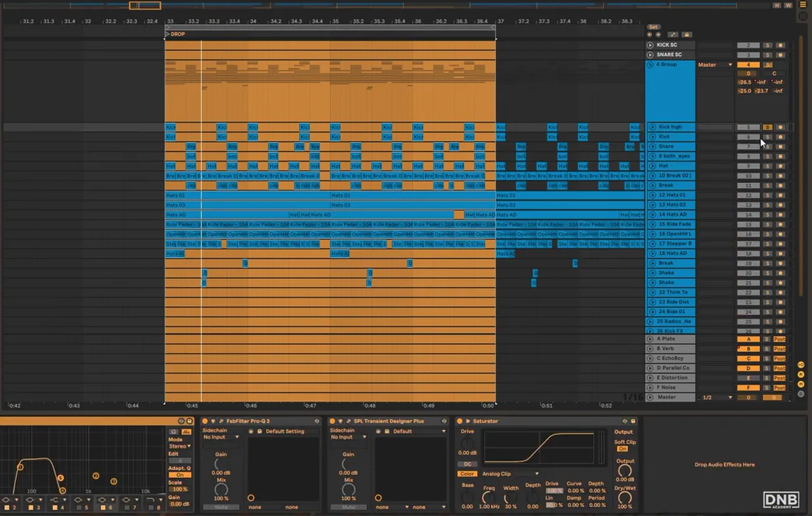Unfold the Kick high track
The width and height of the screenshot is (812, 516).
coord(653,127)
